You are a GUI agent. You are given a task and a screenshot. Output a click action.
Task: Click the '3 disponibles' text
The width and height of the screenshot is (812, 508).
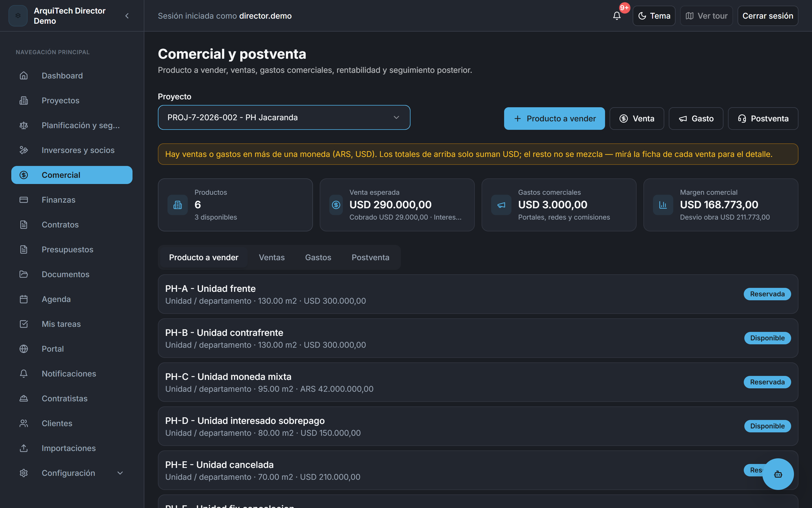pos(216,217)
